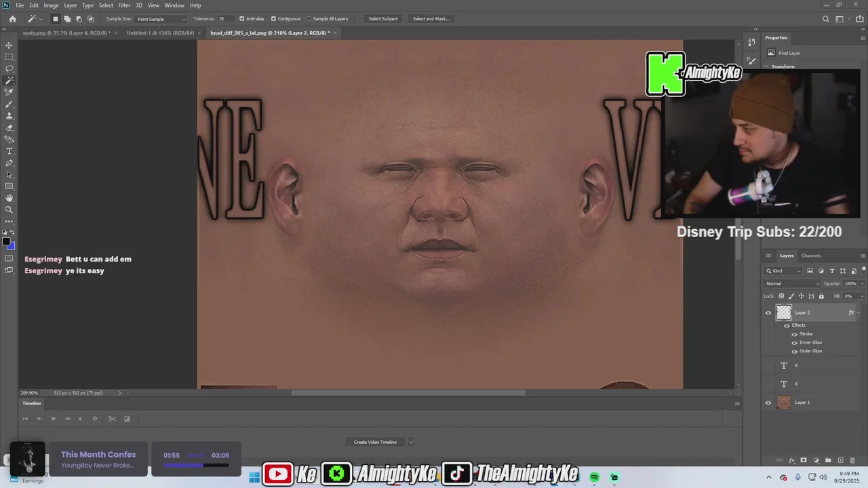
Task: Click the Select and Mask button
Action: coord(431,19)
